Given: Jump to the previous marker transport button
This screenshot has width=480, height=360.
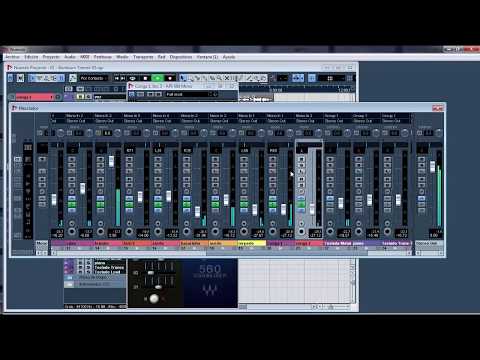Looking at the screenshot, I should click(x=117, y=78).
